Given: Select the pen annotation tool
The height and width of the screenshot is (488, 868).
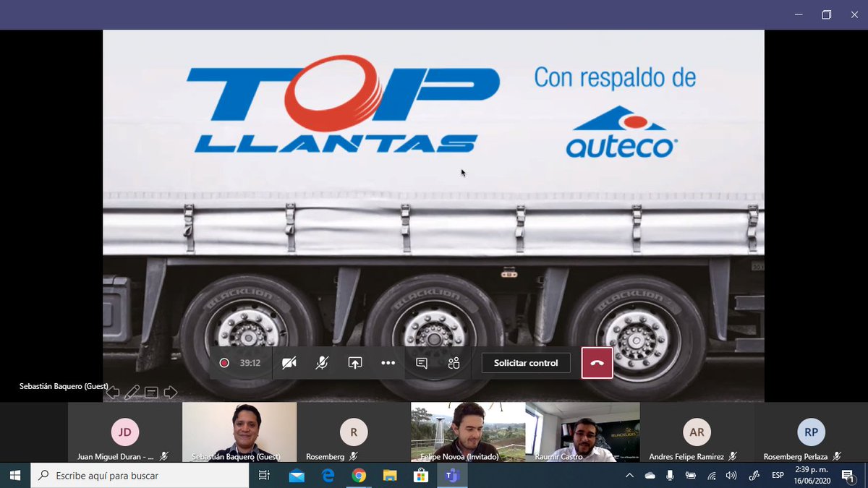Looking at the screenshot, I should [x=132, y=393].
